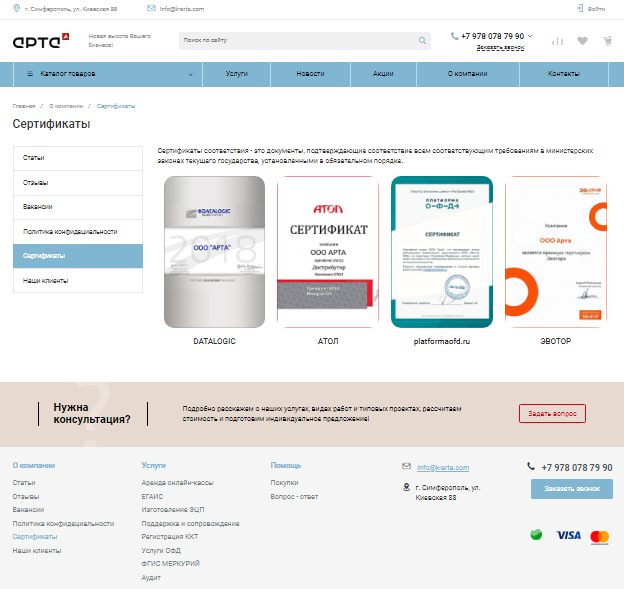This screenshot has width=624, height=589.
Task: Click the footer map person-pin icon
Action: (406, 487)
